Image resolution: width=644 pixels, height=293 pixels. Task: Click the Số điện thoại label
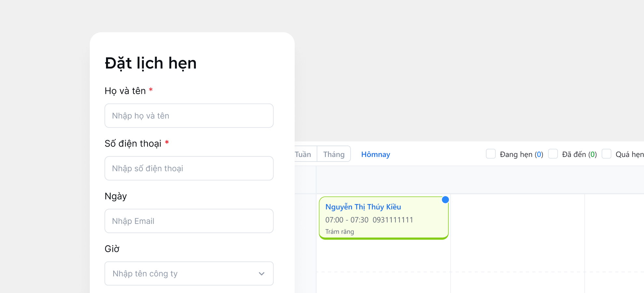133,144
